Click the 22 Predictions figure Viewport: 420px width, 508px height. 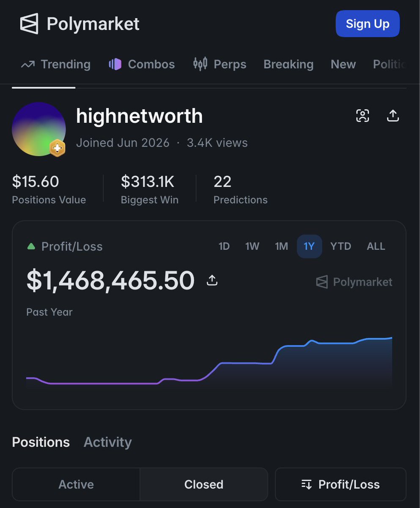pos(222,182)
